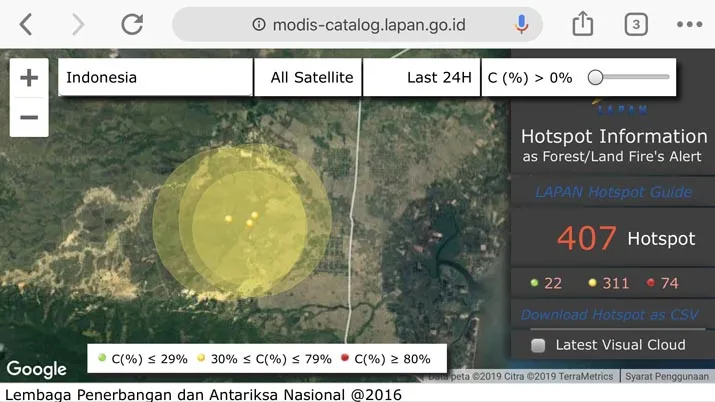Open the tab switcher showing 3 tabs
Screen dimensions: 715x402
coord(636,24)
